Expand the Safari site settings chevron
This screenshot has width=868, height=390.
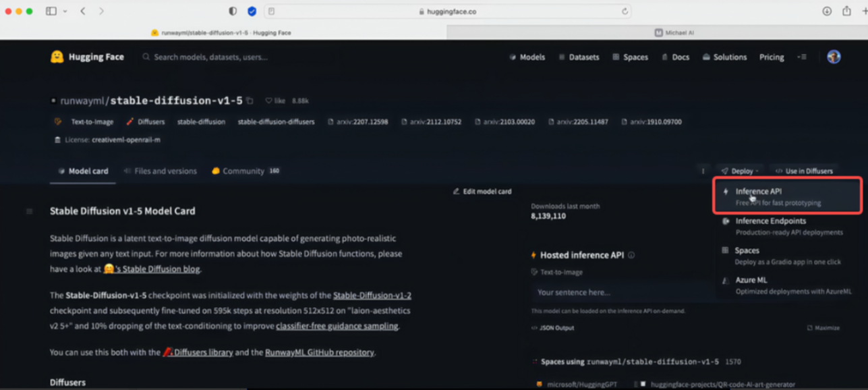click(64, 11)
